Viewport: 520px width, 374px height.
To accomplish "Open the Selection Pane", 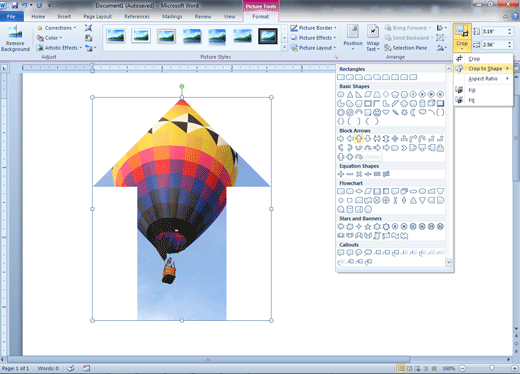I will [406, 48].
